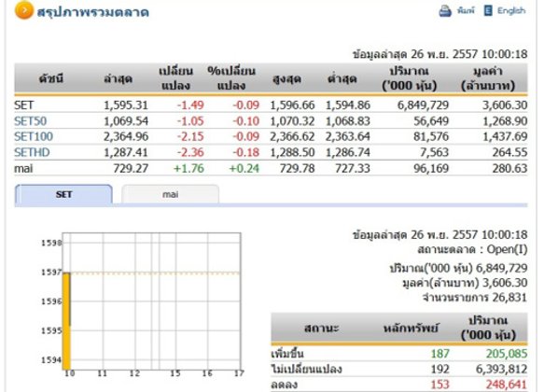The image size is (544, 392).
Task: Click SET100 volume 81,576
Action: coord(431,136)
